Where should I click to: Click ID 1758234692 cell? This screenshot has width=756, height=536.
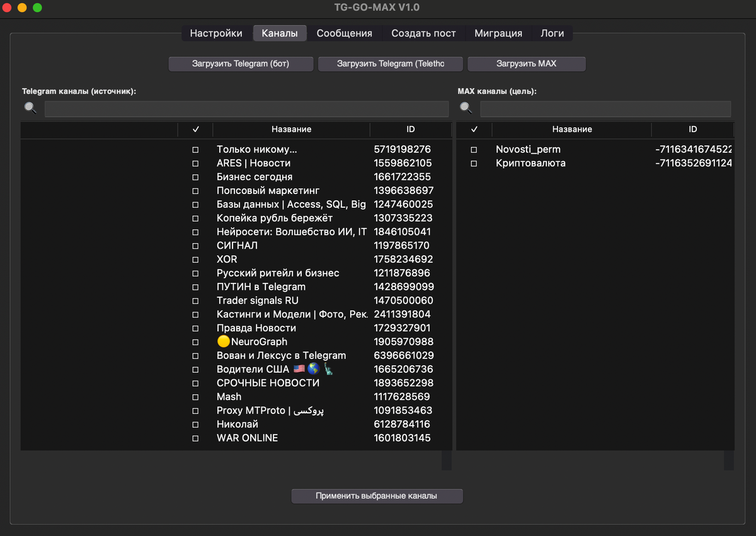tap(403, 259)
